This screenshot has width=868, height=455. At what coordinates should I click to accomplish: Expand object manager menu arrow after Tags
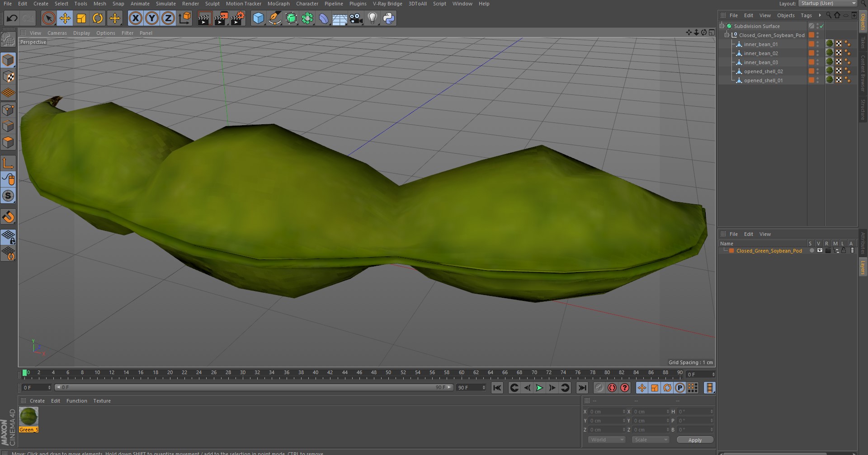click(x=820, y=15)
